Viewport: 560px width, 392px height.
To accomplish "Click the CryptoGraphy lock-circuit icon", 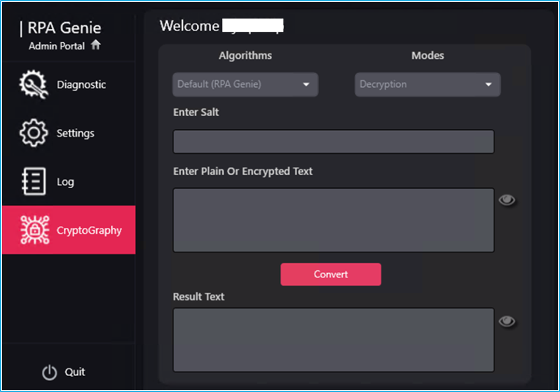I will point(33,230).
